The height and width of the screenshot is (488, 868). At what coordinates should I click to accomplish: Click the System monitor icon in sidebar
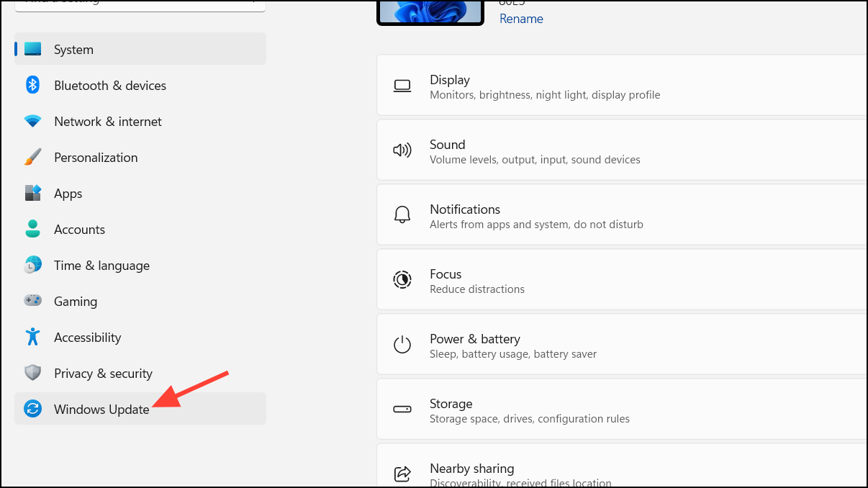click(33, 49)
